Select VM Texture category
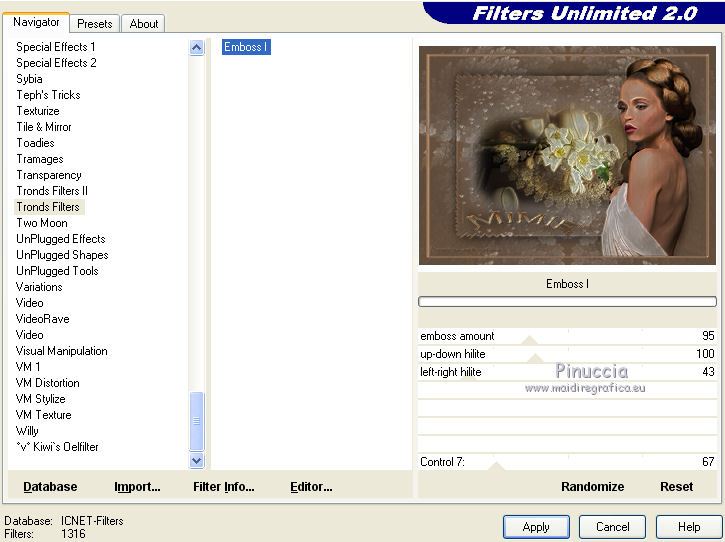This screenshot has width=725, height=542. [x=43, y=415]
